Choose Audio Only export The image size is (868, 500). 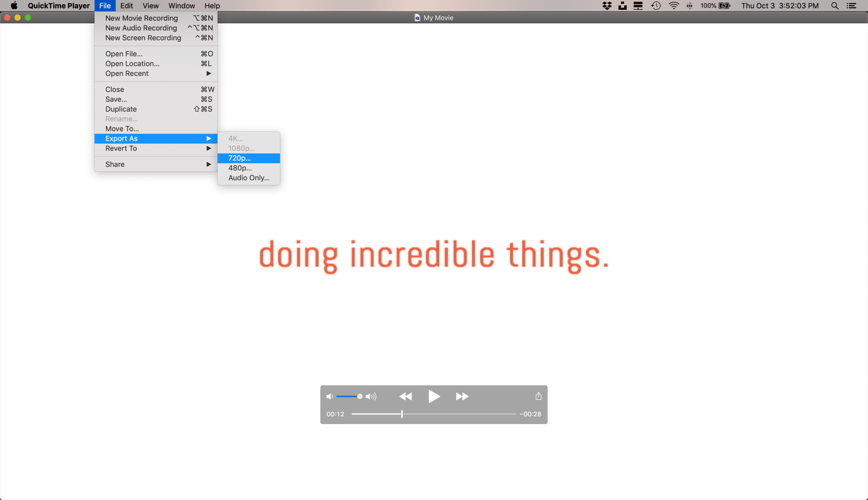[x=248, y=178]
